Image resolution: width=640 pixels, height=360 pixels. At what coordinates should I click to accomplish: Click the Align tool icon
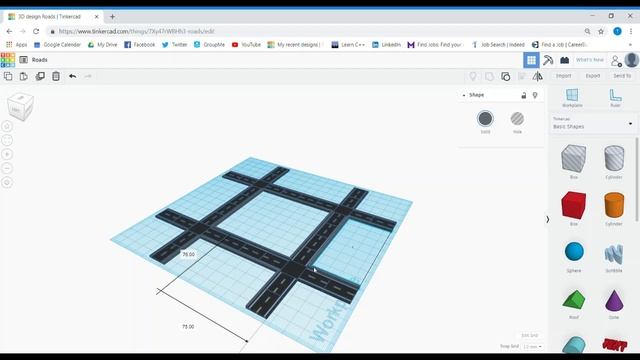[522, 76]
